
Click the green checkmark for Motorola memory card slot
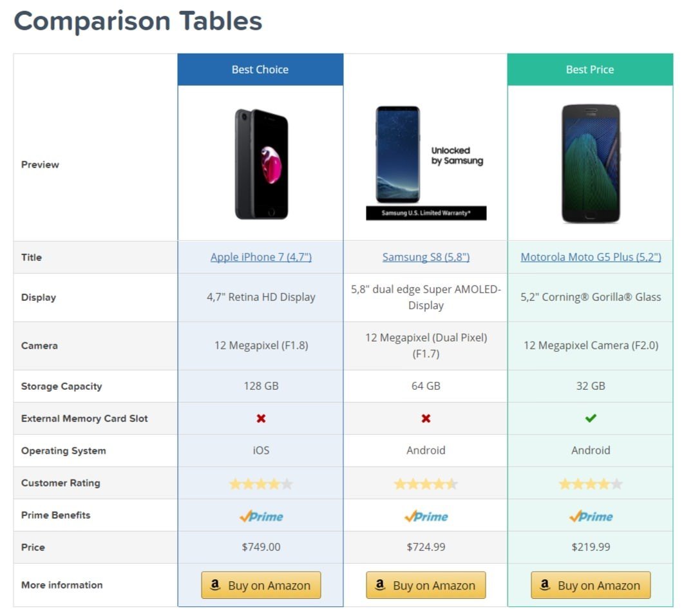pyautogui.click(x=591, y=418)
